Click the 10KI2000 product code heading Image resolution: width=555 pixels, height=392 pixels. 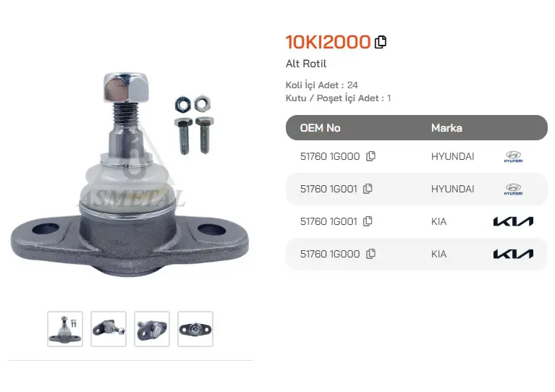(x=328, y=42)
